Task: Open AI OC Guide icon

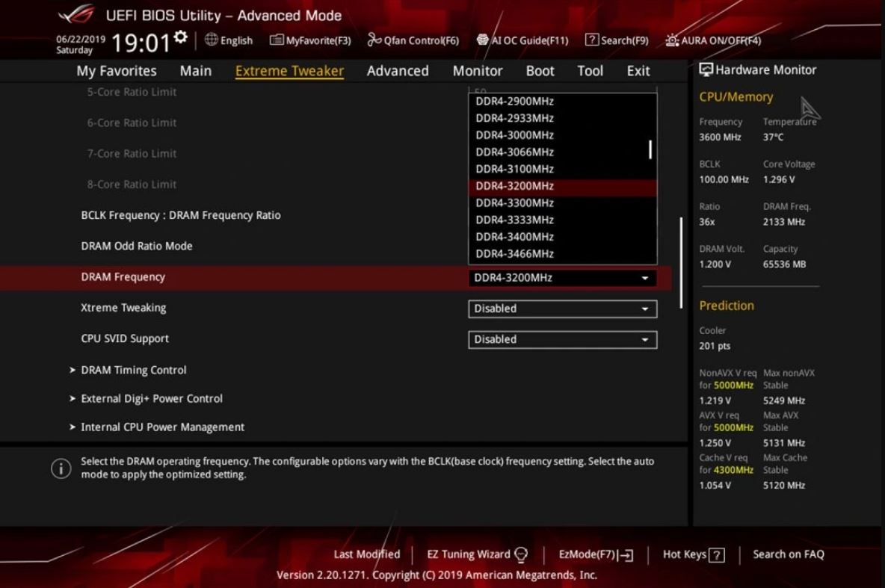Action: [483, 40]
